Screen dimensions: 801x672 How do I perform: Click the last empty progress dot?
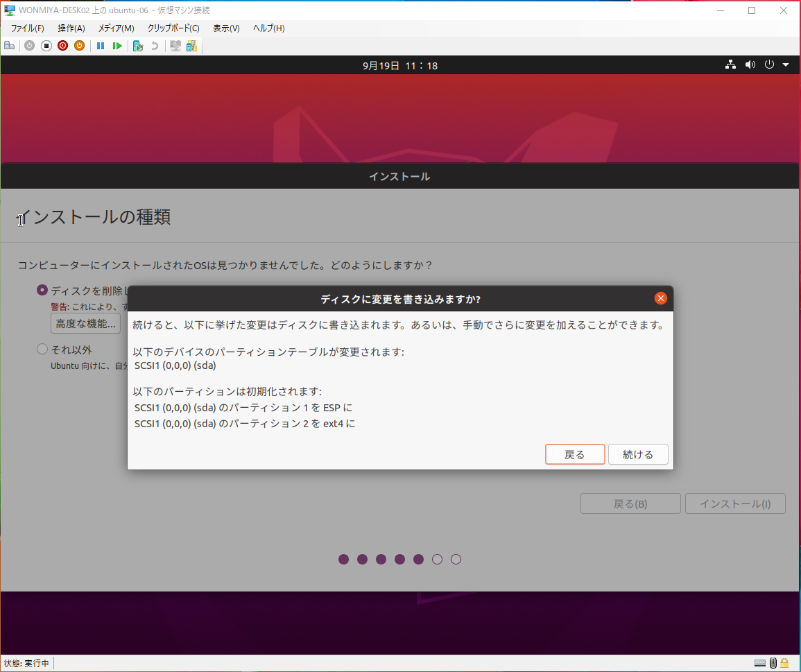(456, 560)
